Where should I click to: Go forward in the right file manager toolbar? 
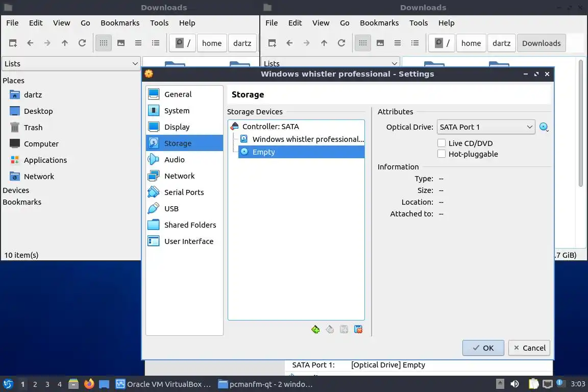click(x=306, y=43)
